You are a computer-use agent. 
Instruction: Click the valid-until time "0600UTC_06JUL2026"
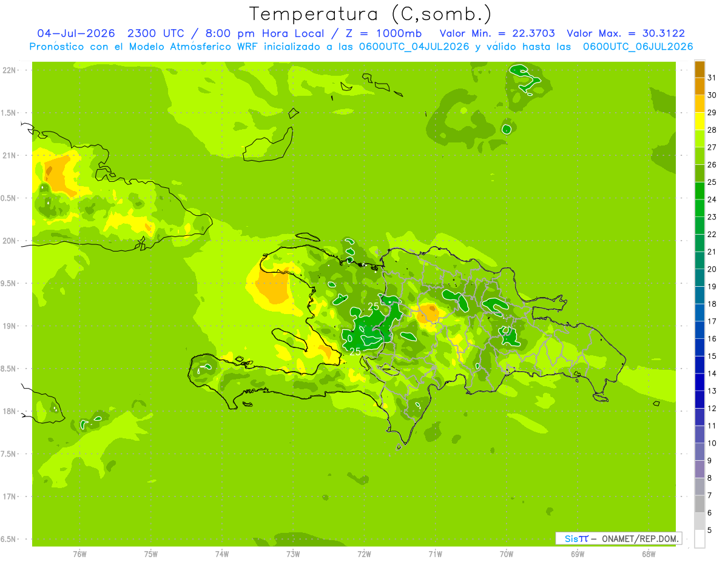coord(638,47)
